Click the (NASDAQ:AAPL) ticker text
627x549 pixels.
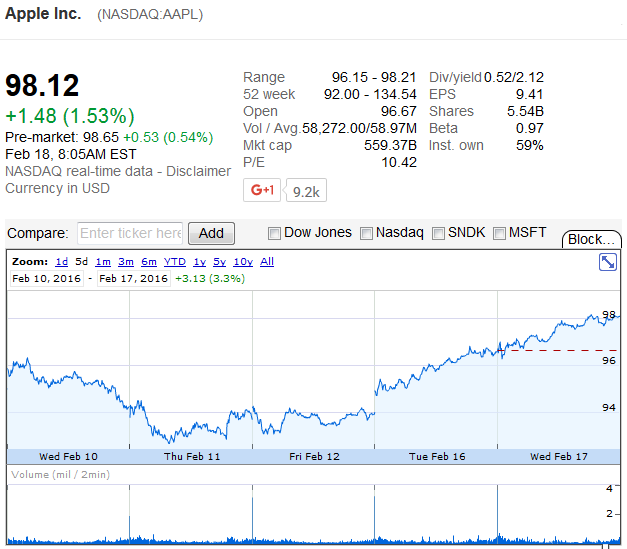click(150, 15)
